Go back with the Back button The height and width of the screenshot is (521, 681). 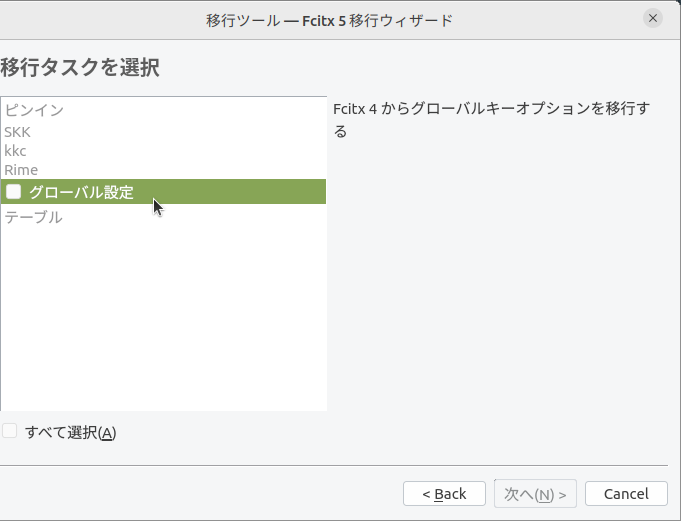click(444, 494)
